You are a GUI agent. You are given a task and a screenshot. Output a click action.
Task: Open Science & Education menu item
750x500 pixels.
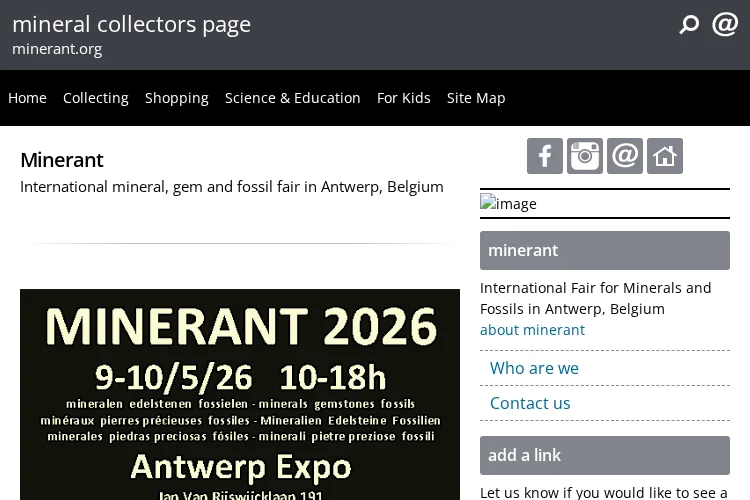click(x=292, y=98)
